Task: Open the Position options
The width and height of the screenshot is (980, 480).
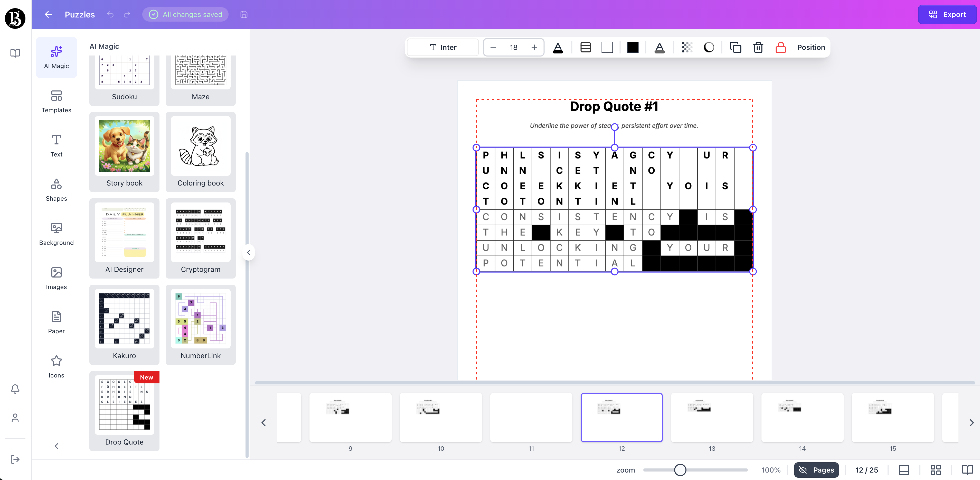Action: (810, 47)
